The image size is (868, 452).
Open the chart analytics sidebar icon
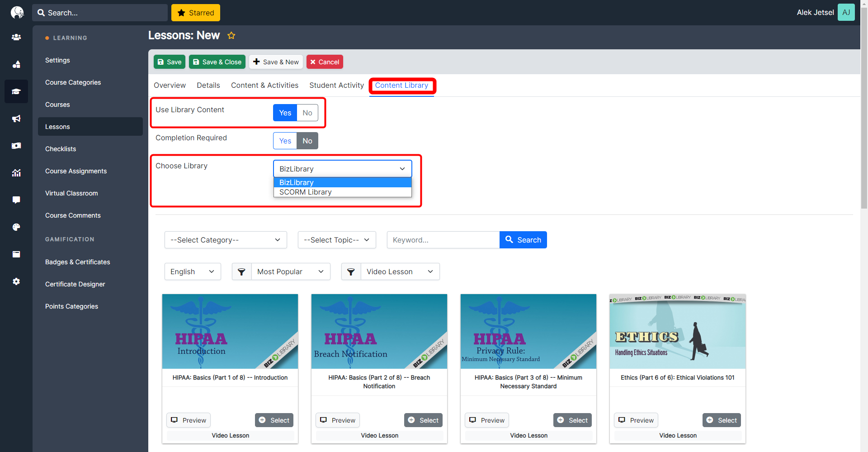(16, 173)
